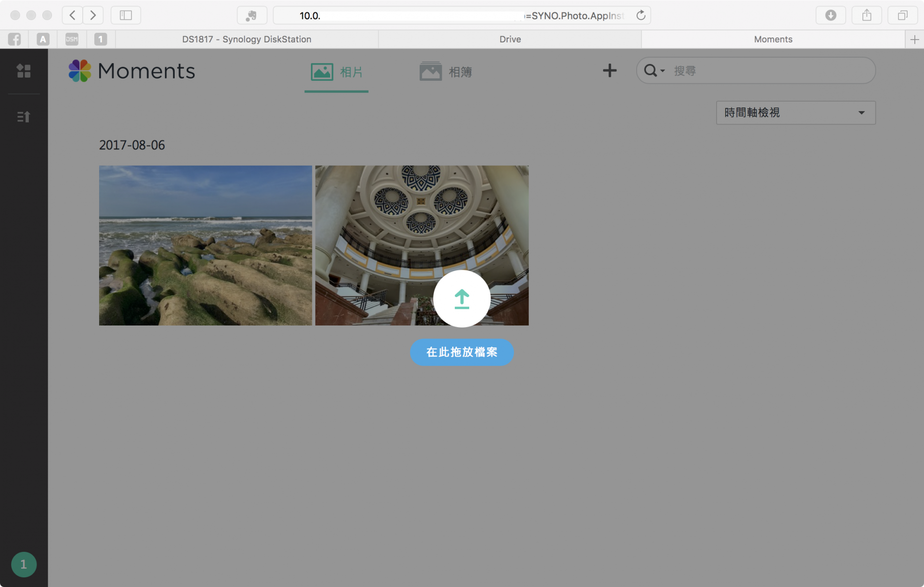Open the Facebook bookmark icon
The image size is (924, 587).
[14, 39]
